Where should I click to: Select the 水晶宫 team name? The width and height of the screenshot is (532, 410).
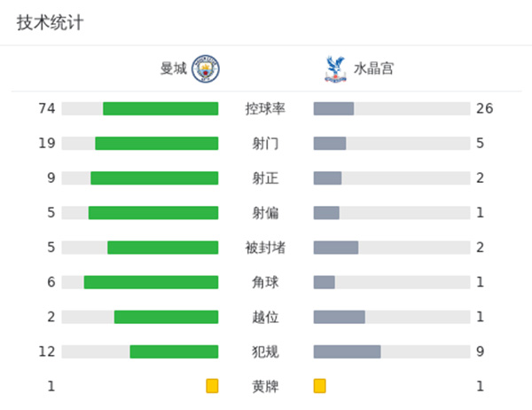[373, 68]
